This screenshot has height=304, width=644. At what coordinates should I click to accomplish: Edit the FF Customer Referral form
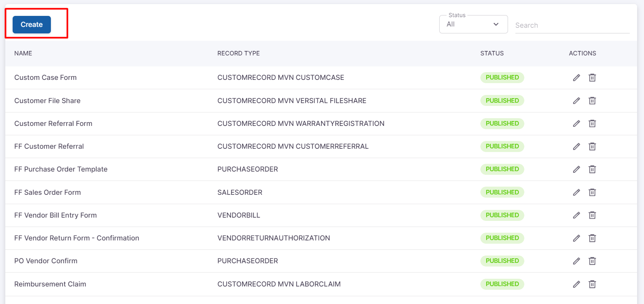(x=576, y=146)
